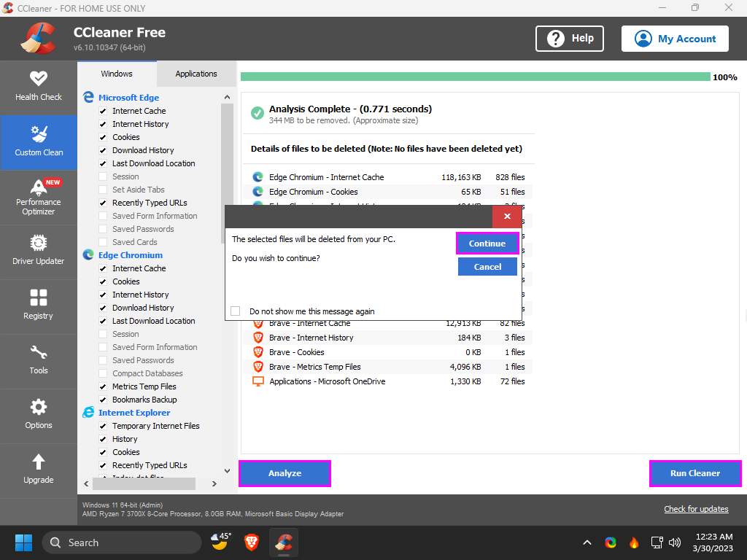The image size is (747, 560).
Task: Select Applications - Microsoft OneDrive row
Action: point(388,381)
